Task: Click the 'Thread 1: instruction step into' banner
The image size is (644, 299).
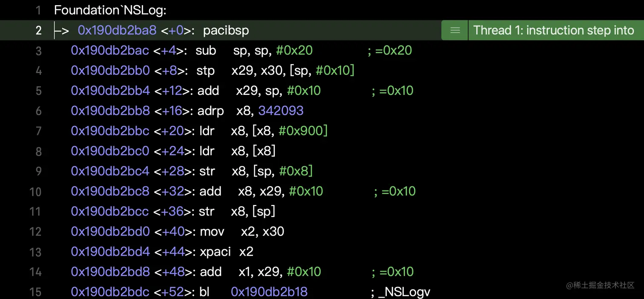Action: pos(554,30)
